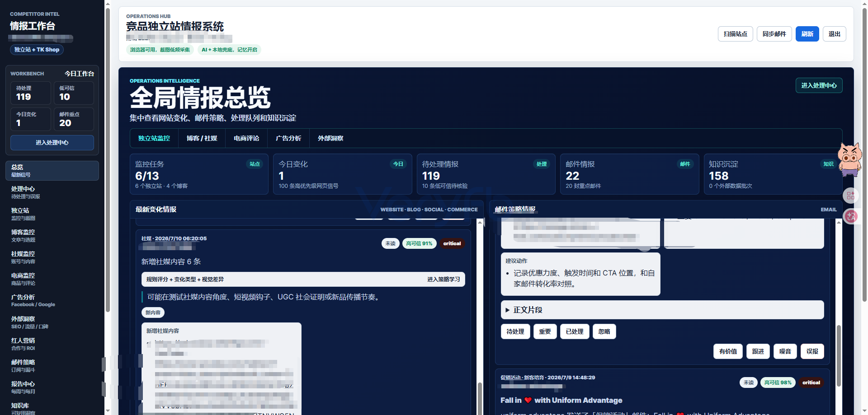Click the email panel scroll up arrow
868x415 pixels.
pyautogui.click(x=839, y=222)
